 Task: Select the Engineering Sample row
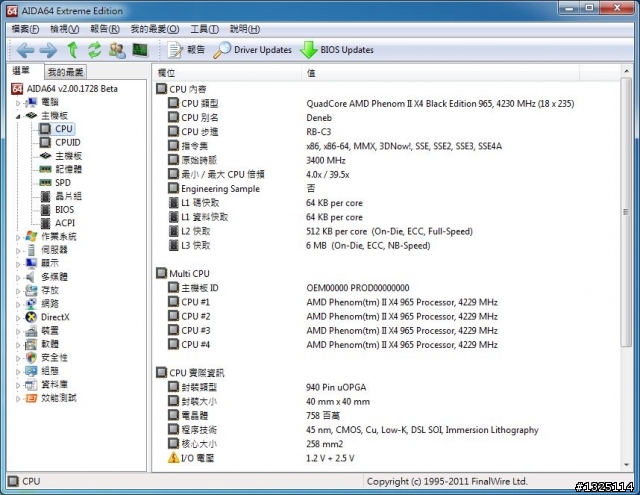(242, 189)
